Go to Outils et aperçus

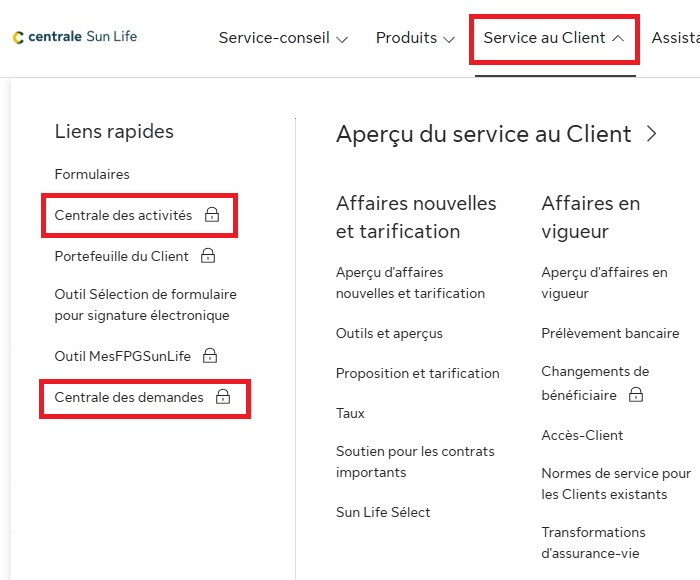(x=389, y=333)
